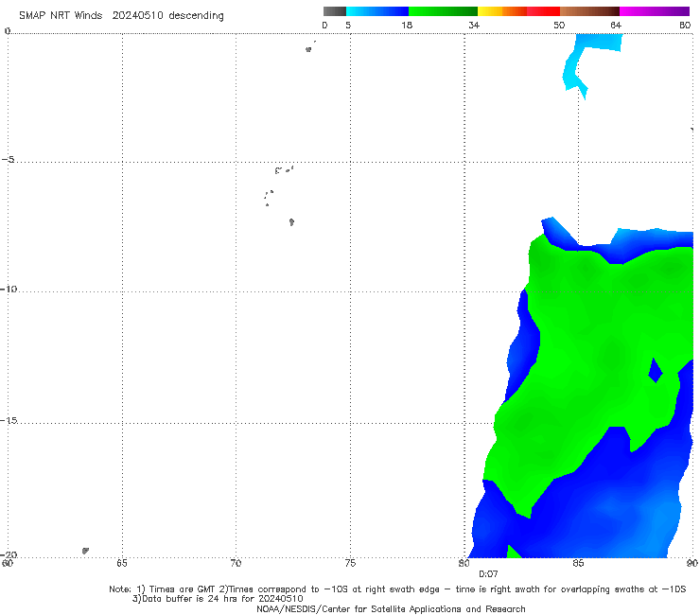Click the cyan-blue segment of the color bar
This screenshot has height=615, width=700.
[377, 11]
